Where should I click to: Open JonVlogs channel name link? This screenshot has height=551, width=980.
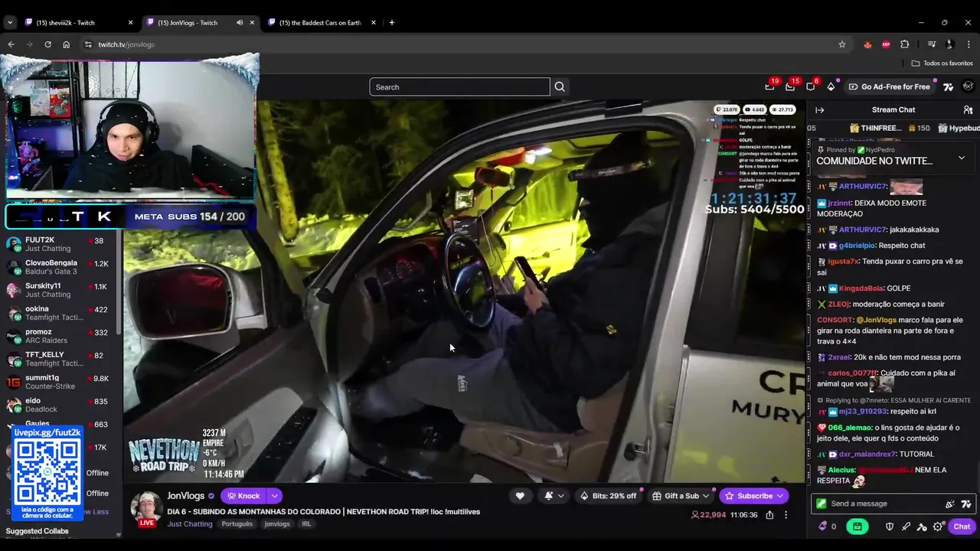185,496
